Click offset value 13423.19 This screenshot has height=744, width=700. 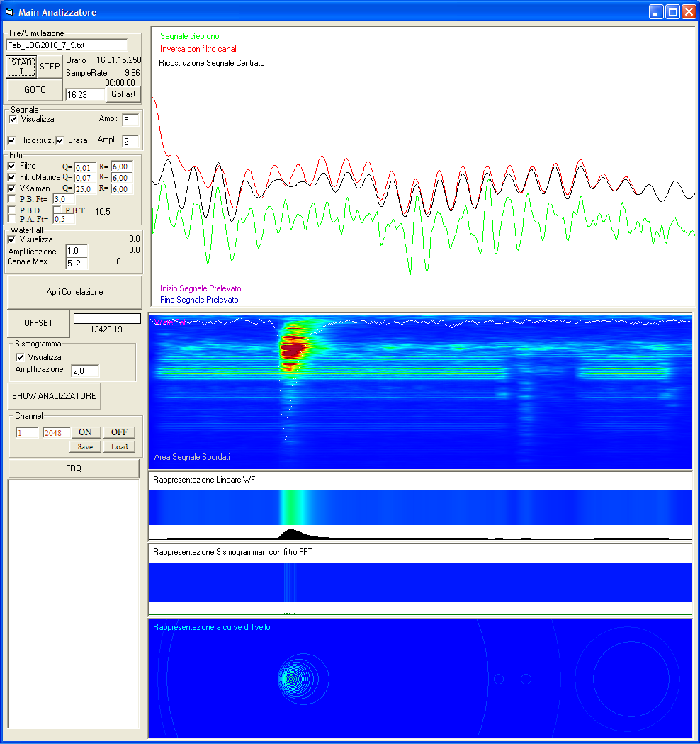point(106,329)
